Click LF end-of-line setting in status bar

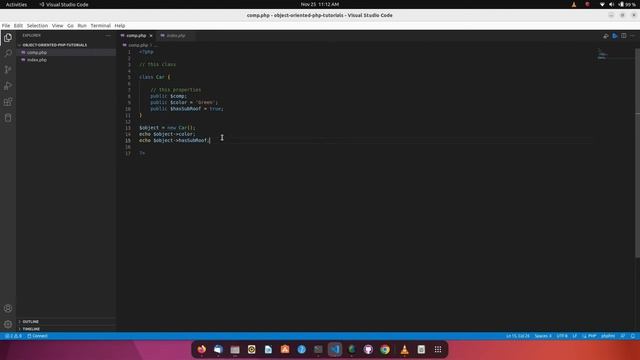575,336
